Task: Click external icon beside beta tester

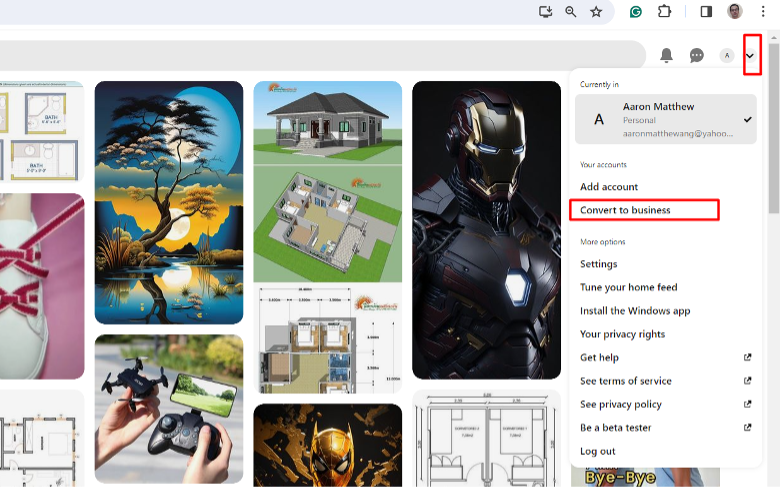Action: 747,427
